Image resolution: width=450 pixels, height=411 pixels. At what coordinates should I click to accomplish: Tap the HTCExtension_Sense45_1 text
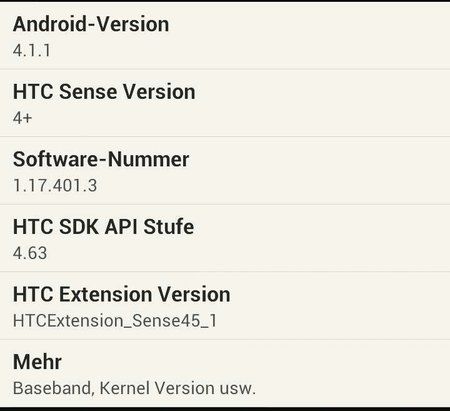pos(115,321)
